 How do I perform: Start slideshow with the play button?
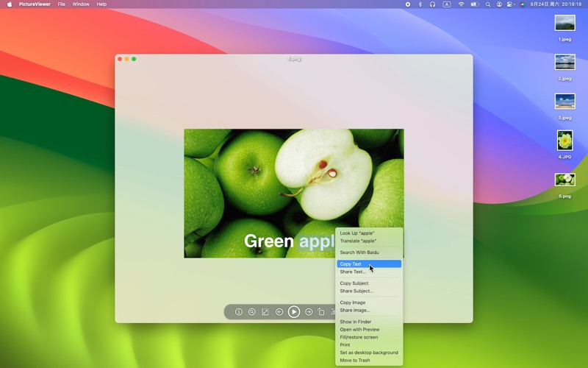tap(294, 312)
